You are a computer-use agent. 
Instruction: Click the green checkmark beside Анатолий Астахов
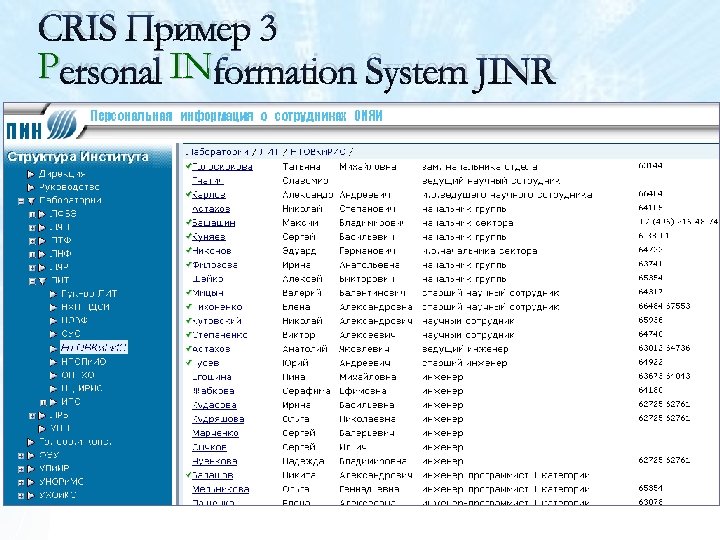pos(188,348)
